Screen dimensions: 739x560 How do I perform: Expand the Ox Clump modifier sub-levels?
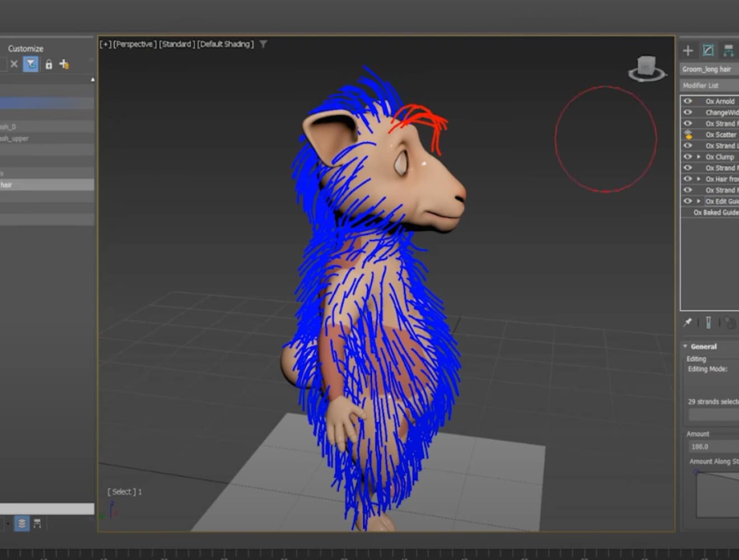[699, 157]
